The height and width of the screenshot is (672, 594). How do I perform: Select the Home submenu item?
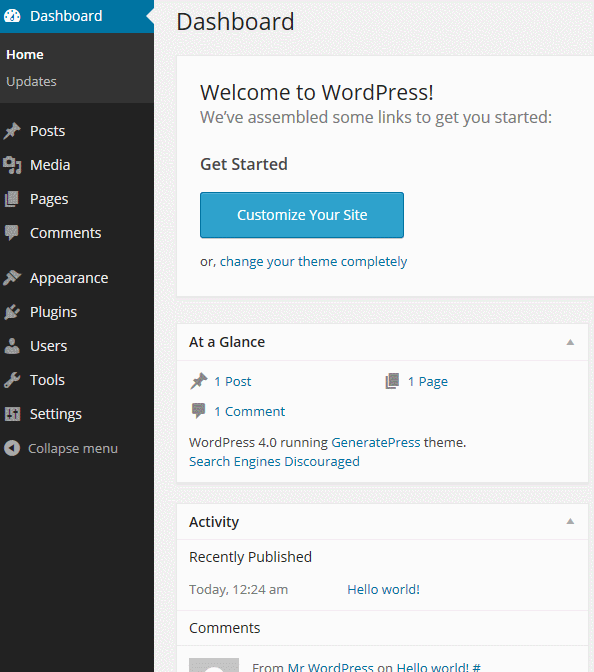tap(25, 54)
